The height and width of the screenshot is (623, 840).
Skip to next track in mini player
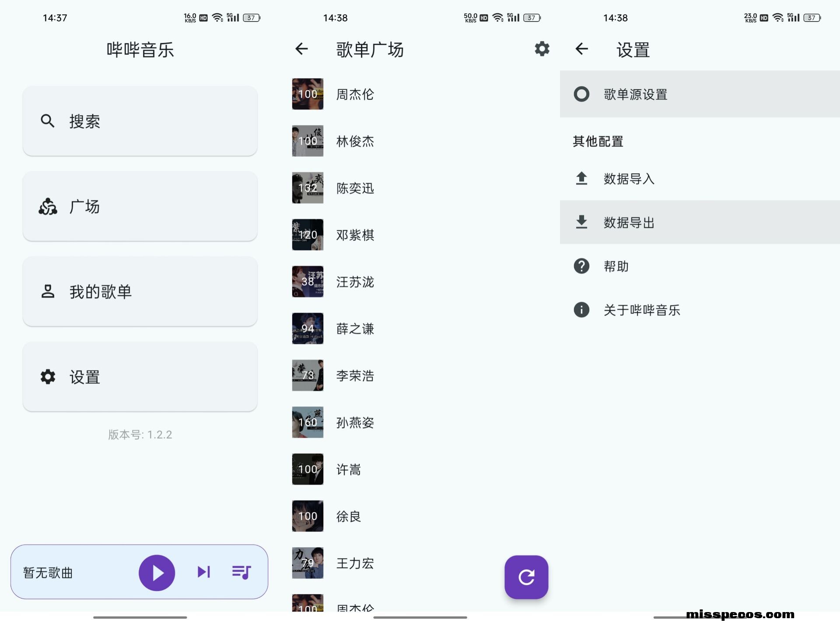[x=204, y=572]
